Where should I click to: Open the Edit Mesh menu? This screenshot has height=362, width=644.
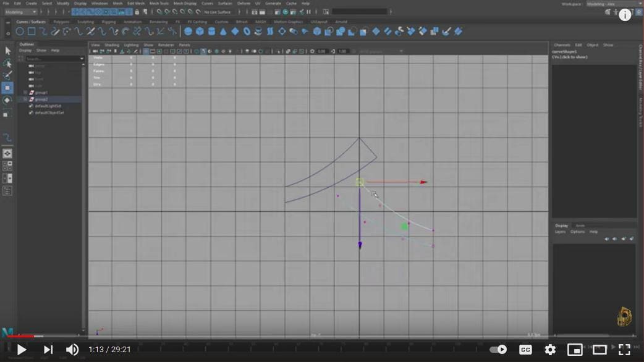click(136, 3)
